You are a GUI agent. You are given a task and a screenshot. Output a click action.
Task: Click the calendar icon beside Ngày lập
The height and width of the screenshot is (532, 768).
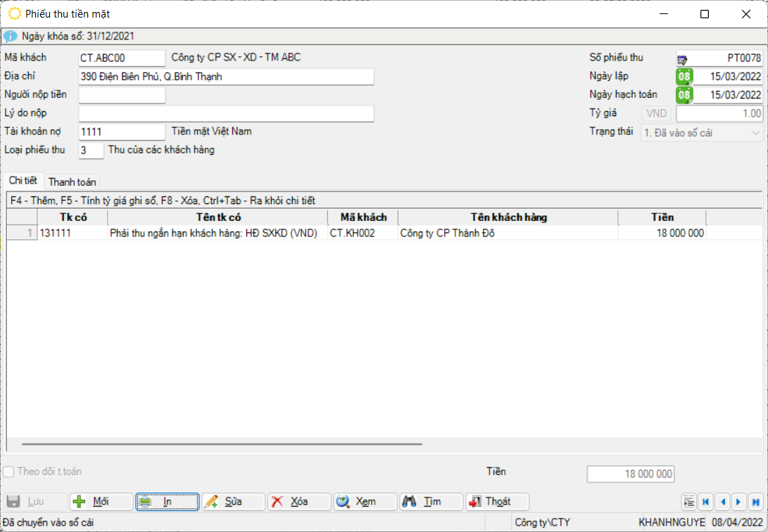(684, 76)
